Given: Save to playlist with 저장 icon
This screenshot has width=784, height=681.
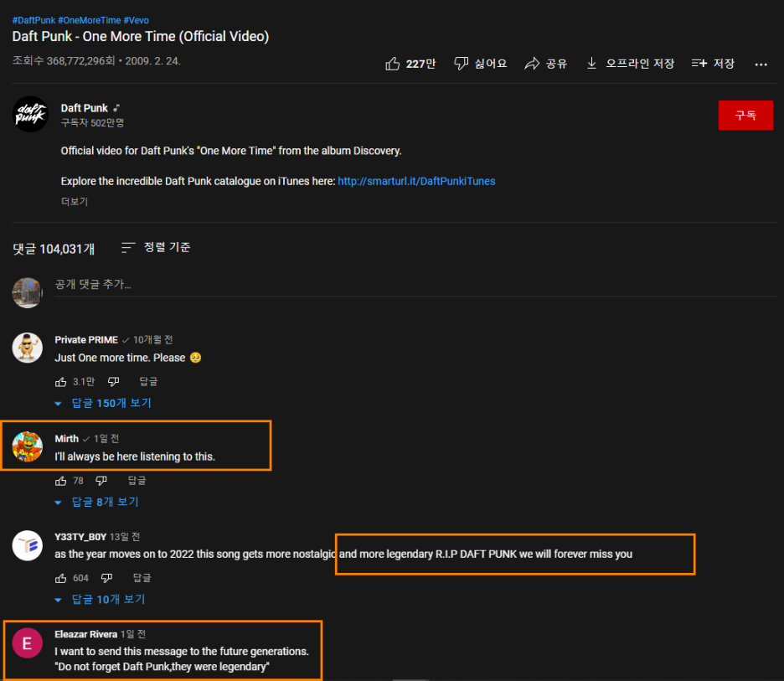Looking at the screenshot, I should pos(713,64).
